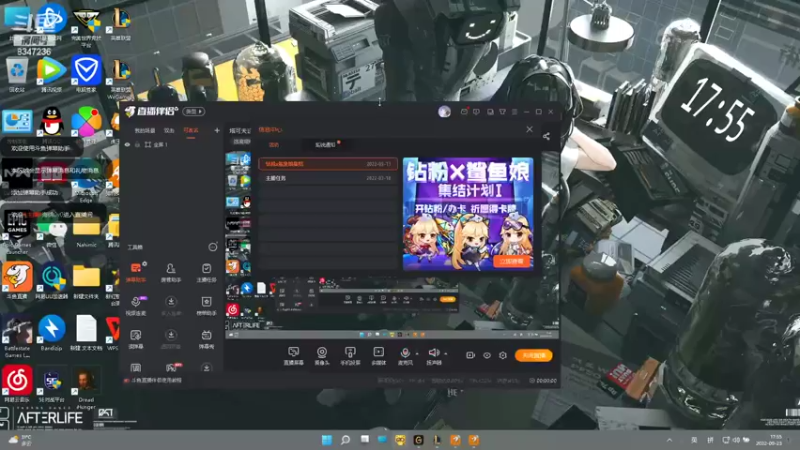
Task: Select the highlighted orange scene tab
Action: pos(191,131)
